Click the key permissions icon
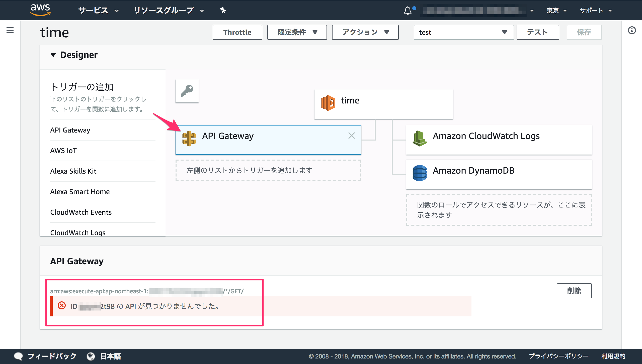The image size is (642, 364). pos(187,91)
